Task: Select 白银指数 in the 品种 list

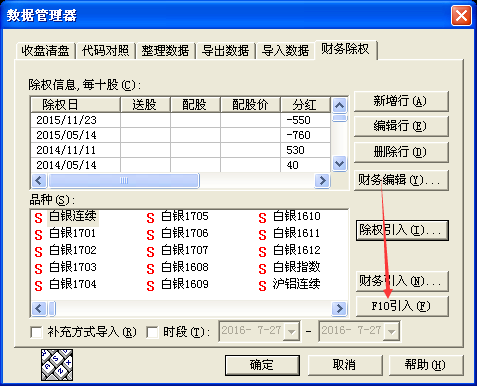Action: coord(297,267)
